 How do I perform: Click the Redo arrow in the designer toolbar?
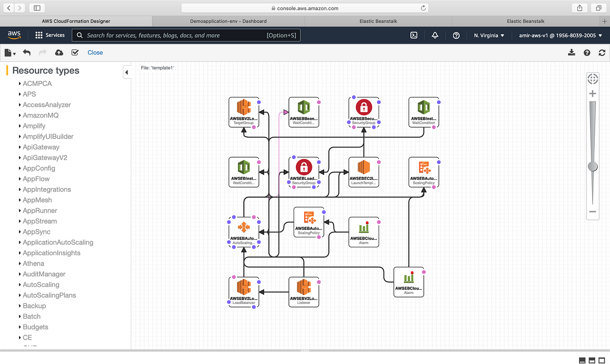(43, 53)
